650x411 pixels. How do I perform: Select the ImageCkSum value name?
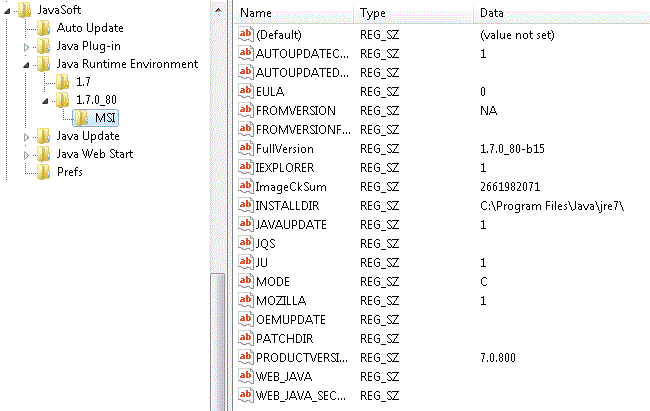[291, 187]
